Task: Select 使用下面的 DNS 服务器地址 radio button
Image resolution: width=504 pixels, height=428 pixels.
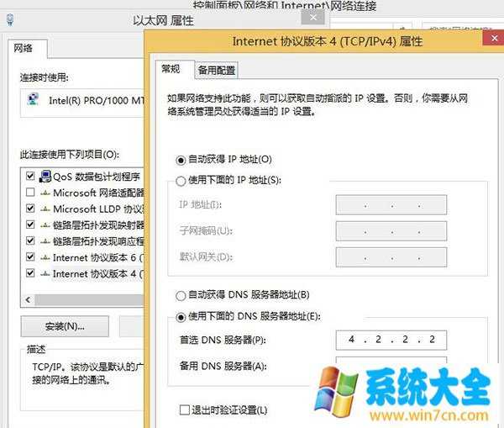Action: click(181, 316)
